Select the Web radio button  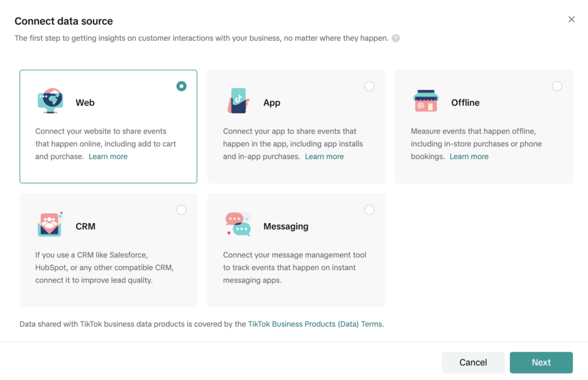[181, 86]
